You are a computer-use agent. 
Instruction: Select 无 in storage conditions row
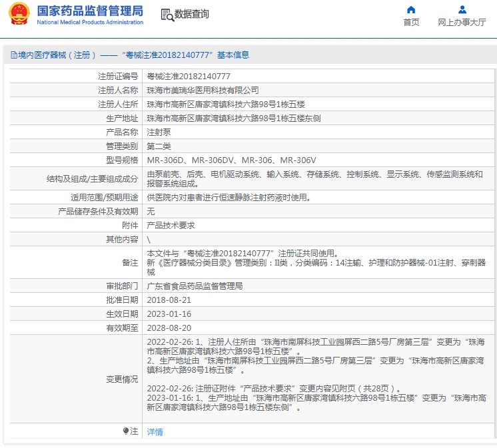tap(151, 212)
